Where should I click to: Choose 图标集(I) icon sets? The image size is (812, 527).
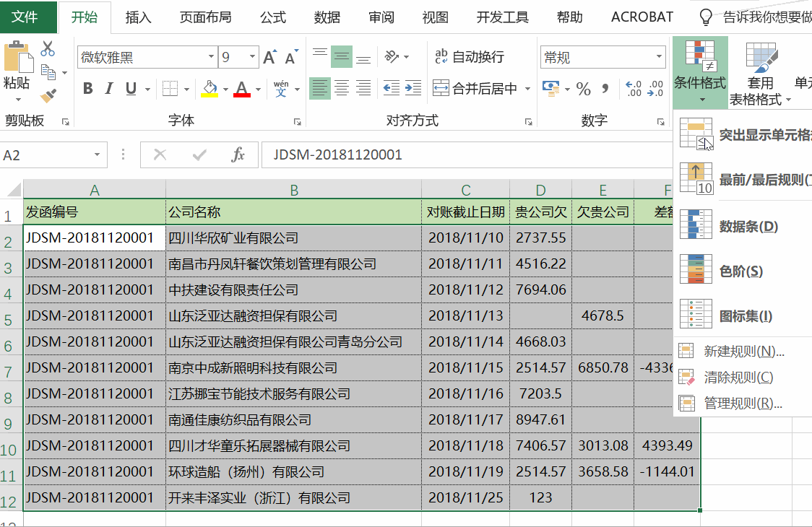pyautogui.click(x=744, y=315)
